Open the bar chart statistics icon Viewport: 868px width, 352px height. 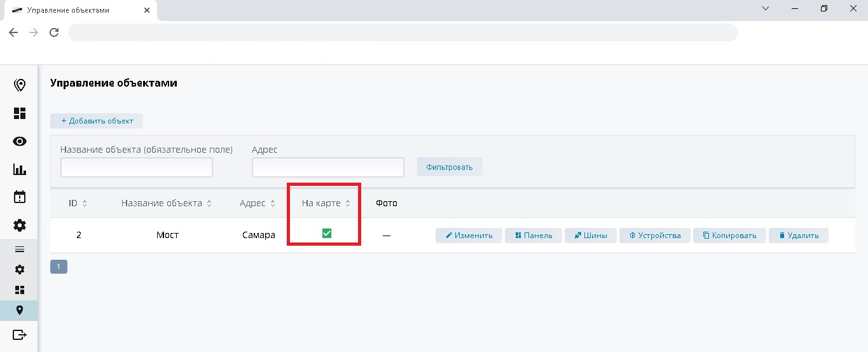pyautogui.click(x=20, y=169)
